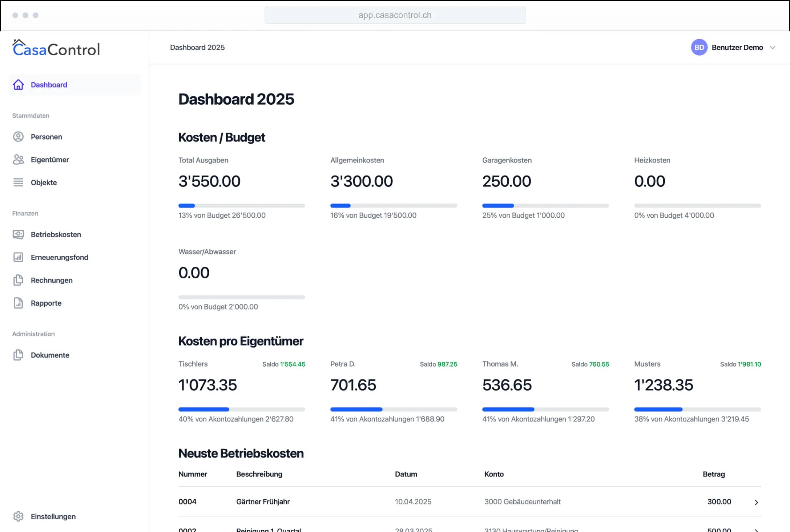Click the Einstellungen gear icon

click(18, 516)
